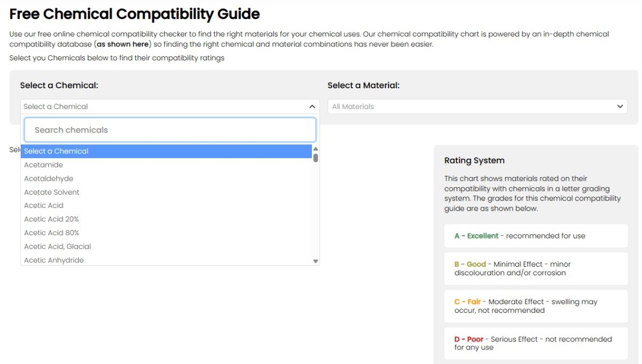Open the "as shown here" link
This screenshot has height=364, width=642.
click(x=124, y=44)
